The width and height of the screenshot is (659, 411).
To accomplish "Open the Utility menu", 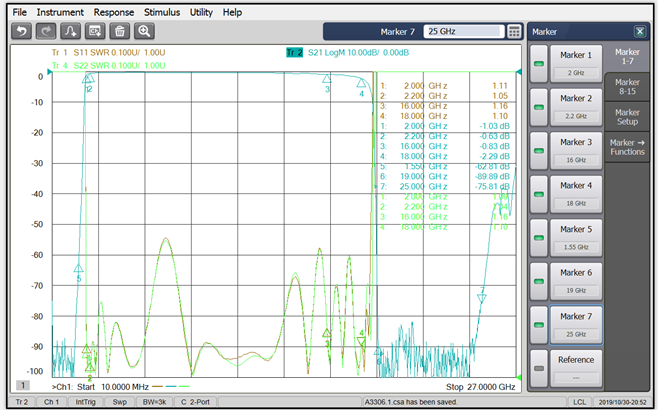I will coord(201,12).
